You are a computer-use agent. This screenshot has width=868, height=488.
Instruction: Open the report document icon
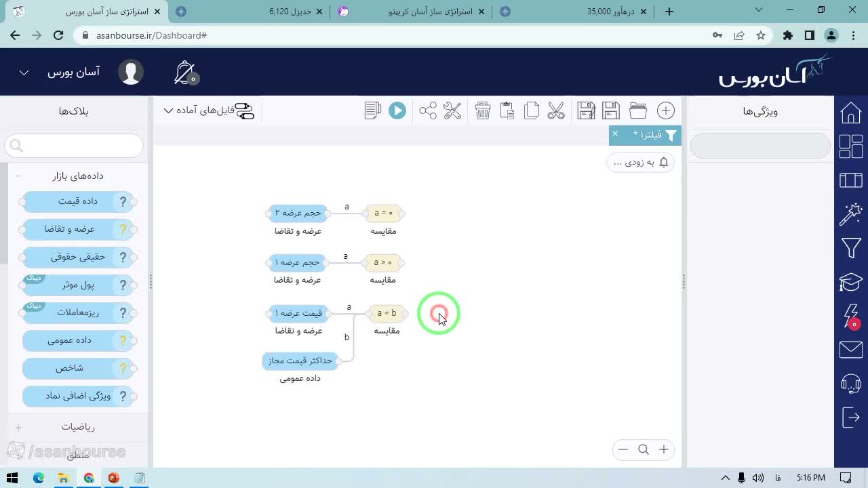(x=373, y=110)
